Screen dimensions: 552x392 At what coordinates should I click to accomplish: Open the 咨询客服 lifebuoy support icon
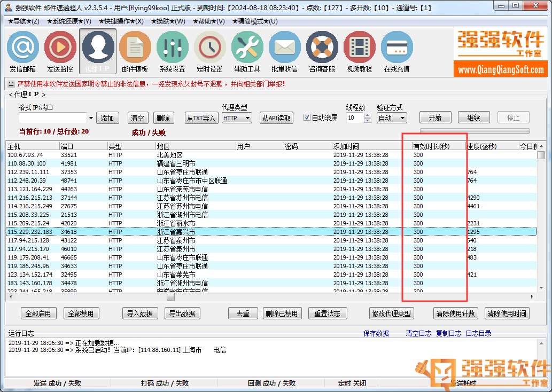pos(322,51)
